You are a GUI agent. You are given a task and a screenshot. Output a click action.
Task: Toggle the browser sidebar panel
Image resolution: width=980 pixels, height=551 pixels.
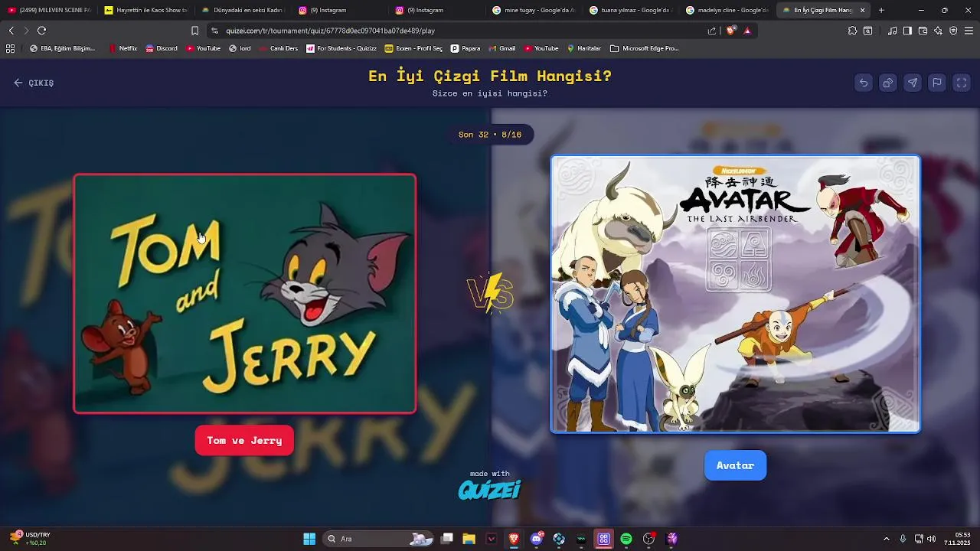point(907,31)
